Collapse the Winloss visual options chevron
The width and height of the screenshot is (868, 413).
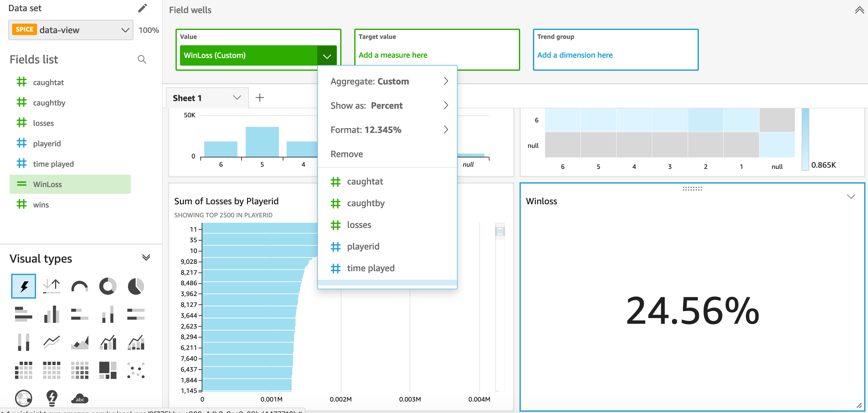[x=851, y=197]
